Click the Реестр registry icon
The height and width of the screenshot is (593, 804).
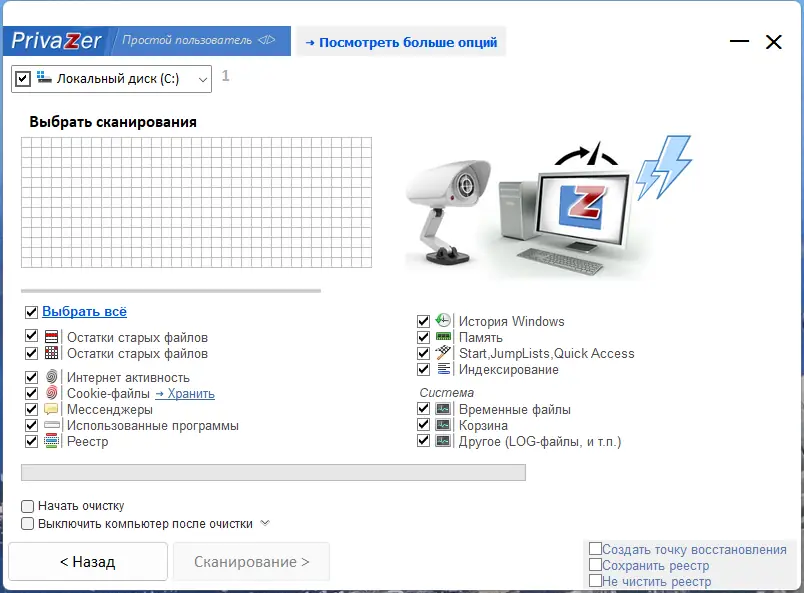coord(51,441)
